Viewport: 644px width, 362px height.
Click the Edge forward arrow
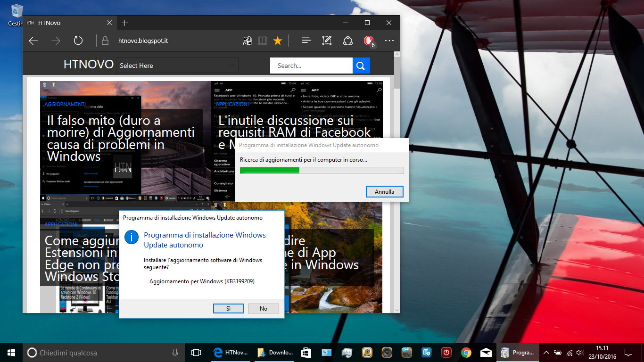click(x=56, y=41)
